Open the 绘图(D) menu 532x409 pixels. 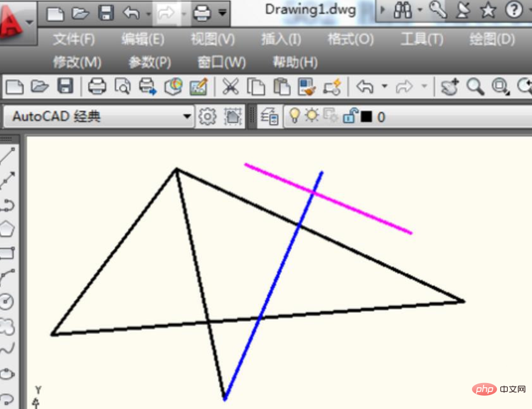[492, 39]
